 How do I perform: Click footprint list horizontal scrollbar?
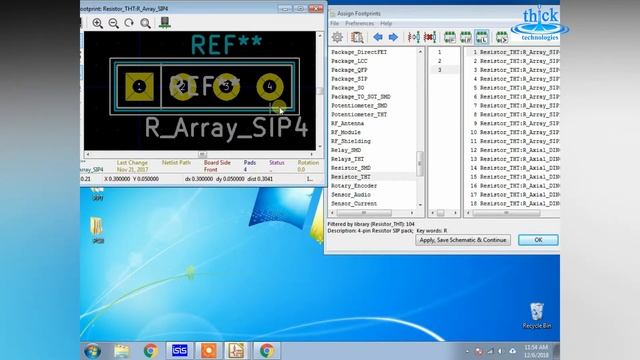[506, 213]
